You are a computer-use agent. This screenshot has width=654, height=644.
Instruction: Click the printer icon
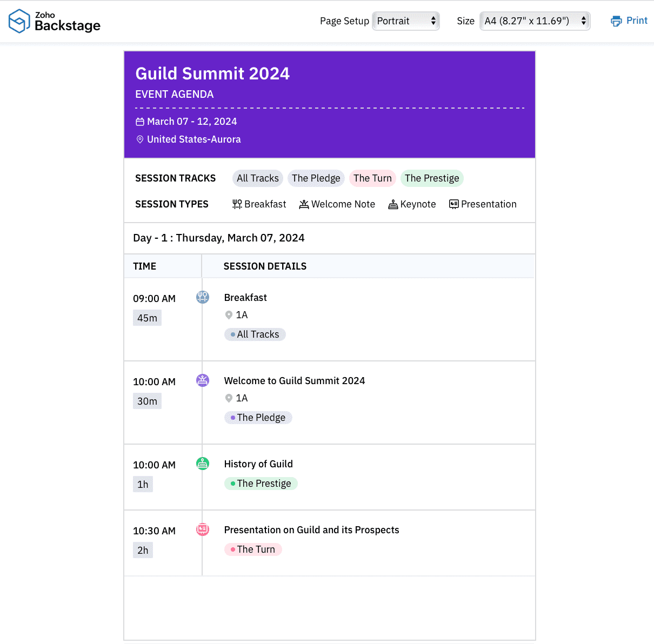pyautogui.click(x=616, y=21)
